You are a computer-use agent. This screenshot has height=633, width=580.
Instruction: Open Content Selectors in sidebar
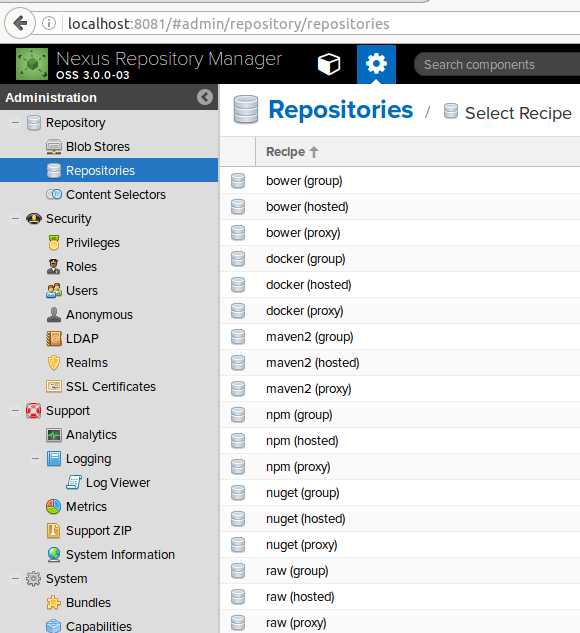point(116,195)
